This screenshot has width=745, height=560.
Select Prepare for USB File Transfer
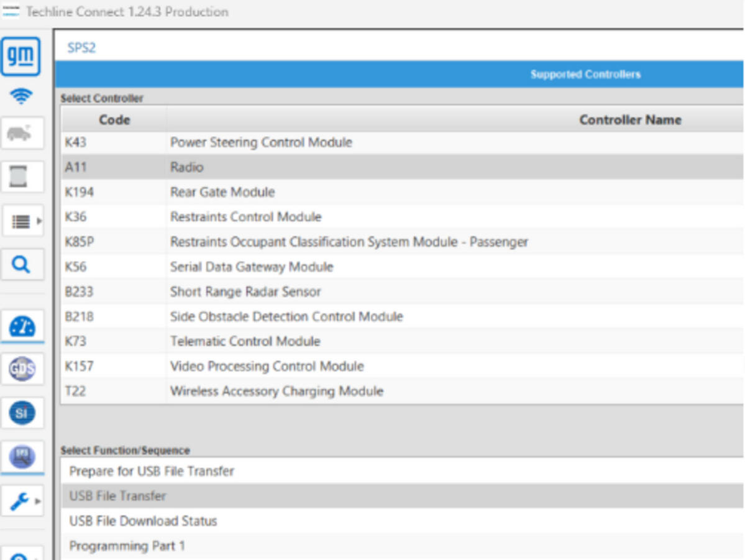point(402,471)
